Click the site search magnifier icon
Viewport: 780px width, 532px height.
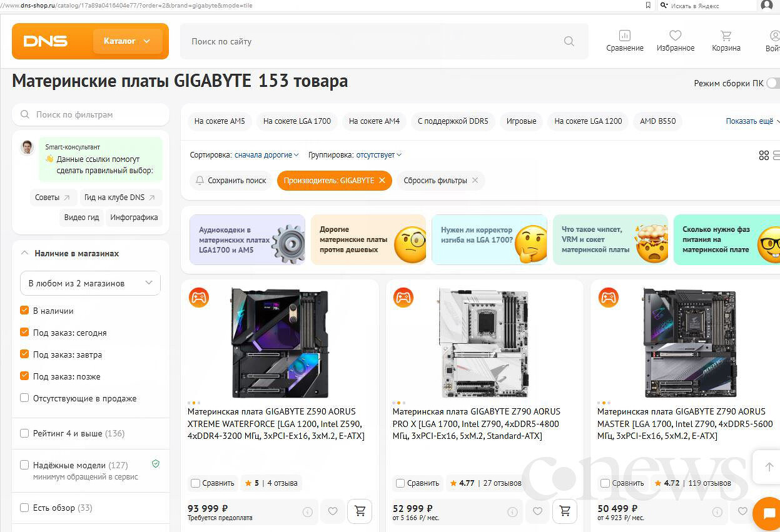569,41
